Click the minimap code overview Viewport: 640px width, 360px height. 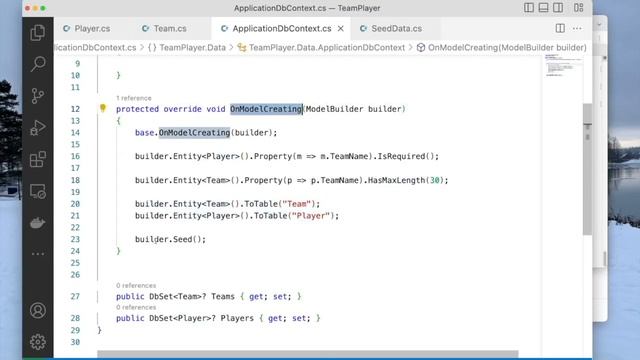[x=563, y=65]
